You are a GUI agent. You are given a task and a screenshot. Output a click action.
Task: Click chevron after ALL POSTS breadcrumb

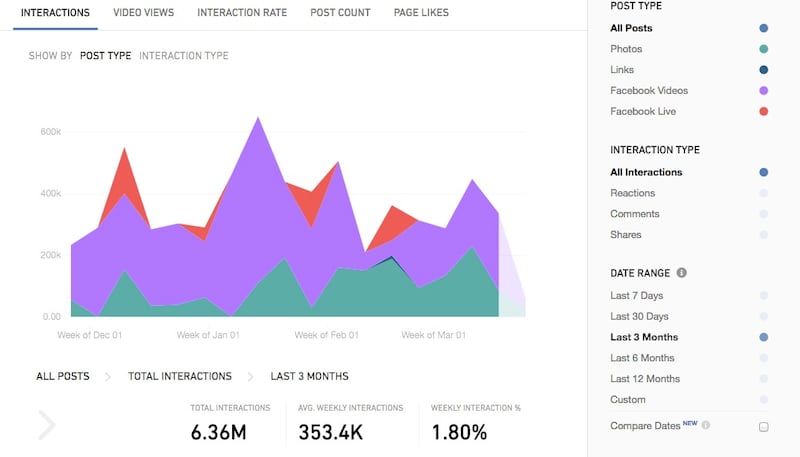click(108, 377)
